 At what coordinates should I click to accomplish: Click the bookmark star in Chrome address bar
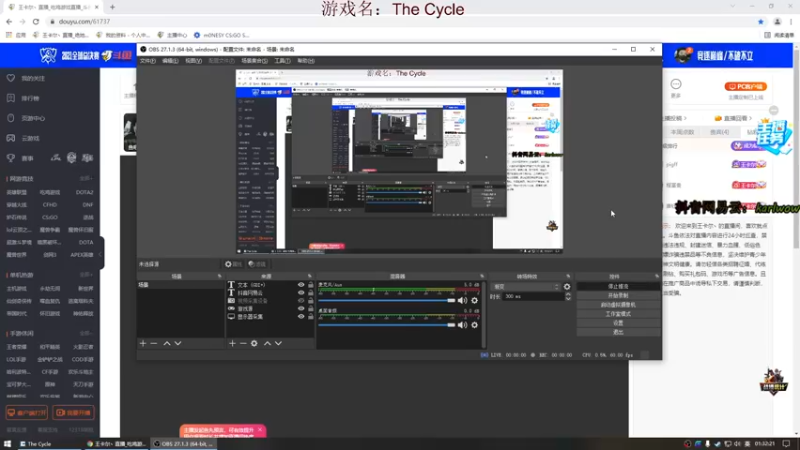(x=761, y=21)
